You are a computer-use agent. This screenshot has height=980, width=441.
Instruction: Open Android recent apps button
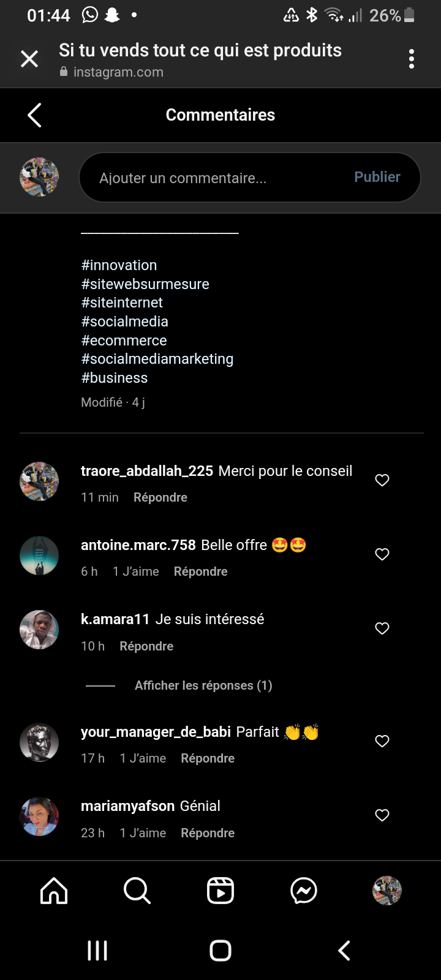pyautogui.click(x=97, y=951)
